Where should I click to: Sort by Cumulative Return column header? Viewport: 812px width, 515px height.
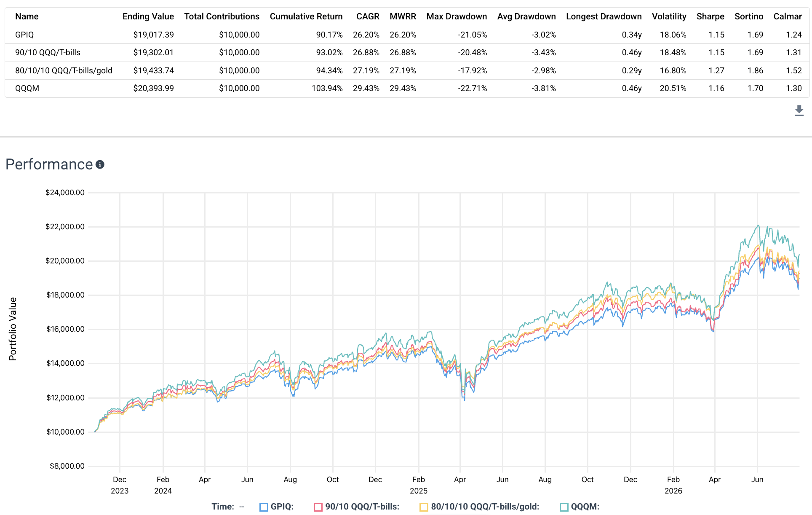[306, 16]
